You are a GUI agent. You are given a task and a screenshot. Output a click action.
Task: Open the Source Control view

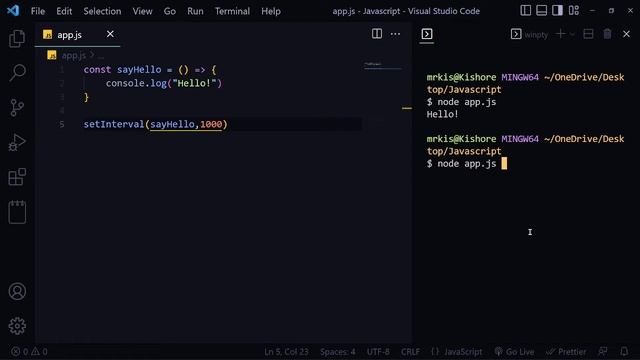click(17, 108)
